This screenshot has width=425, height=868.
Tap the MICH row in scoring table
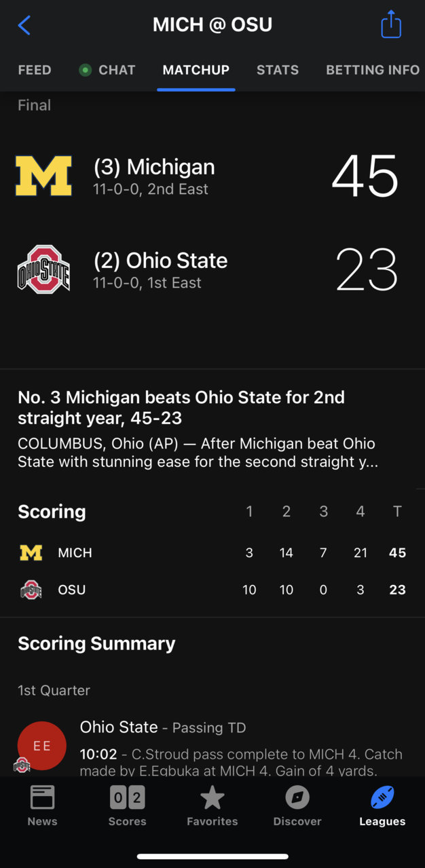click(212, 553)
